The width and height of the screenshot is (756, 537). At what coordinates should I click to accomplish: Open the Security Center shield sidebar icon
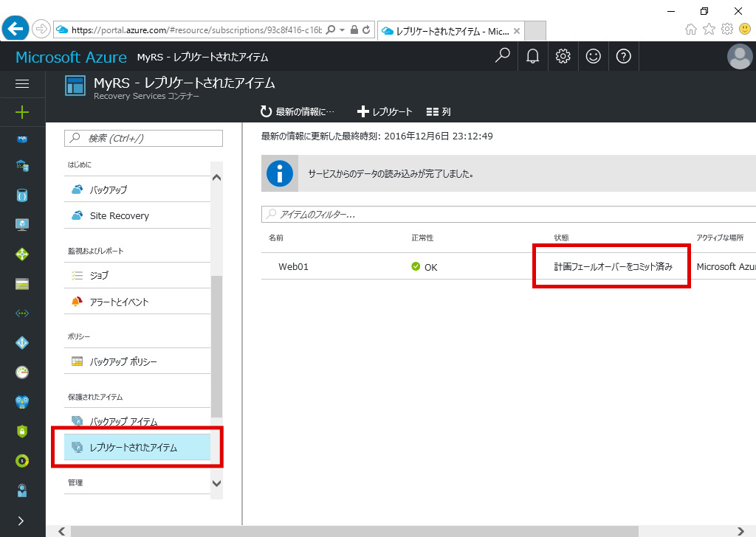22,431
